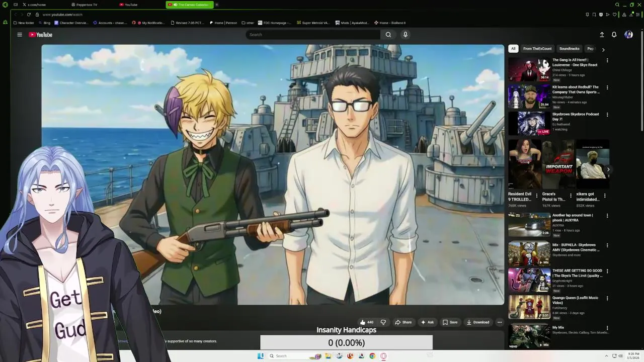Share the video
This screenshot has height=362, width=644.
pos(403,322)
